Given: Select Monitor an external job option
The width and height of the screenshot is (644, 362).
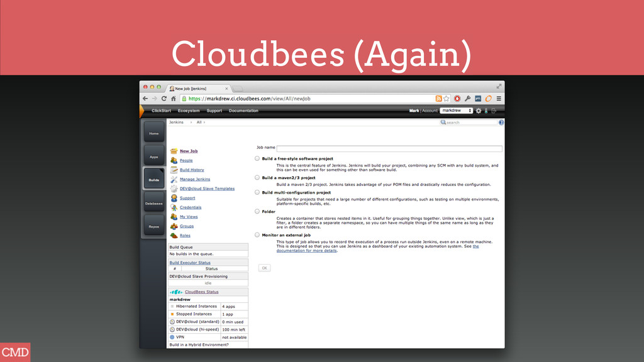Looking at the screenshot, I should pos(257,235).
